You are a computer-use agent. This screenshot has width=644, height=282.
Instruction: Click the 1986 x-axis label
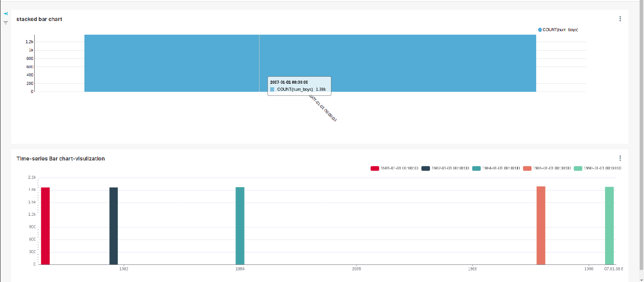(x=356, y=269)
